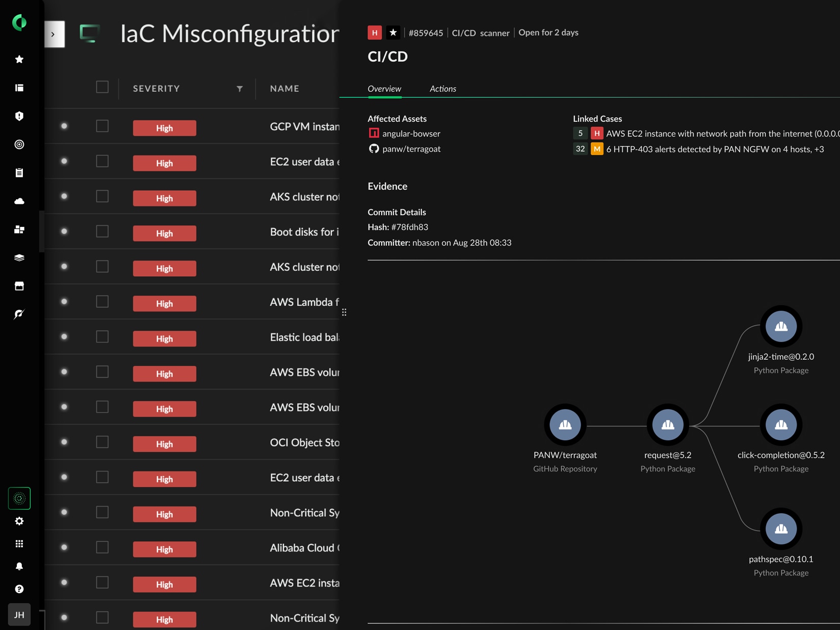Open the panw/terragoat affected asset
Viewport: 840px width, 630px height.
pos(411,149)
